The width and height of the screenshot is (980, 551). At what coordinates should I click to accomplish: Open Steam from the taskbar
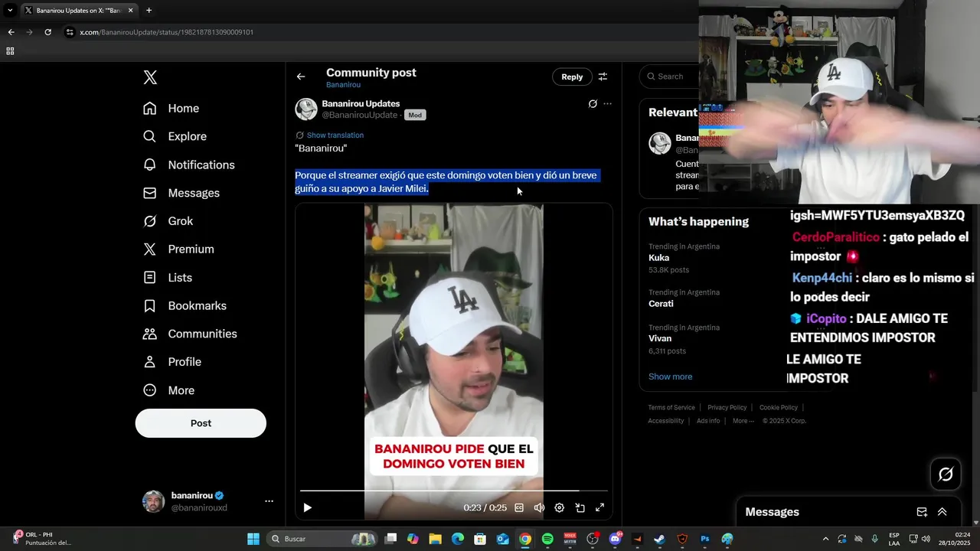[x=659, y=539]
